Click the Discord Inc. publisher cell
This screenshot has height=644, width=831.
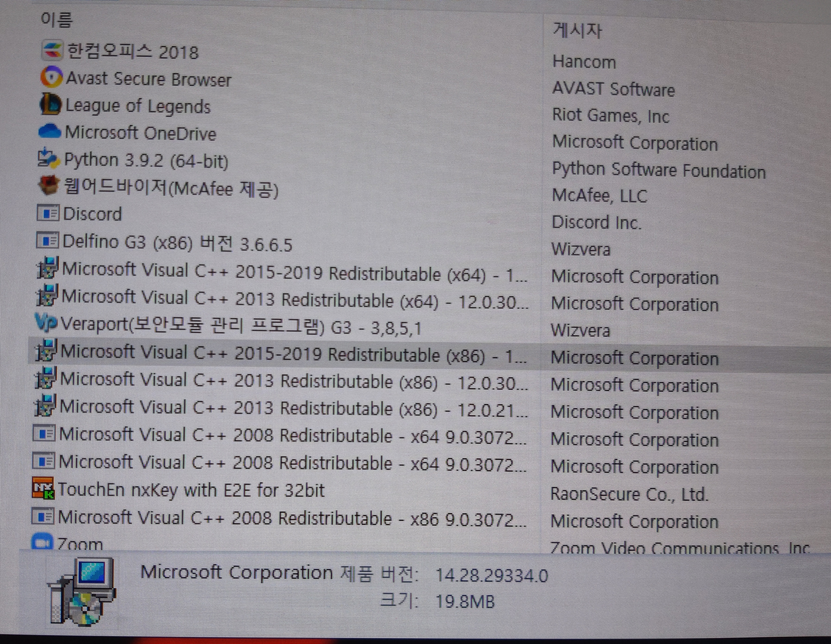tap(597, 222)
